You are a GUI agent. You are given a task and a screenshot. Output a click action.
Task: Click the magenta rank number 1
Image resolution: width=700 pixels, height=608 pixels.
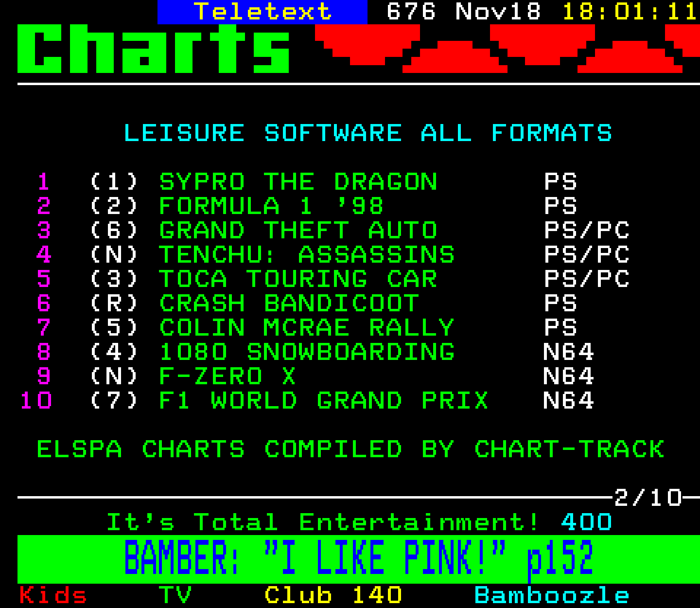tap(44, 182)
